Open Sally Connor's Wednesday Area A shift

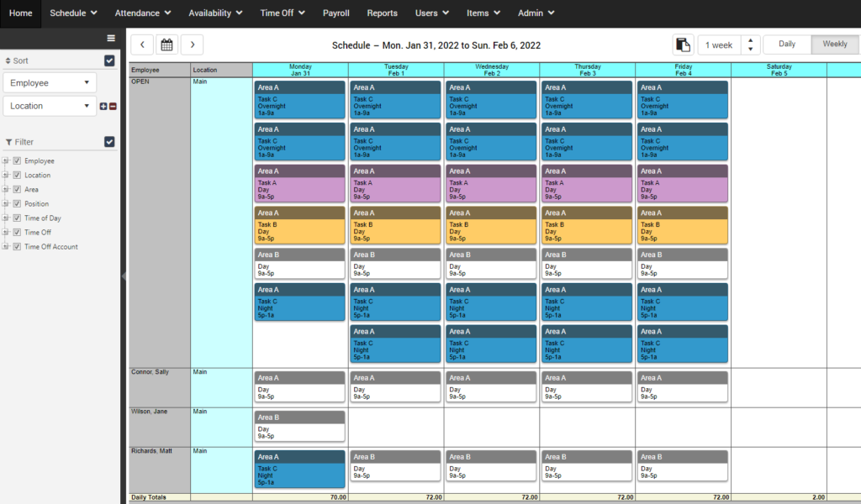pos(491,386)
